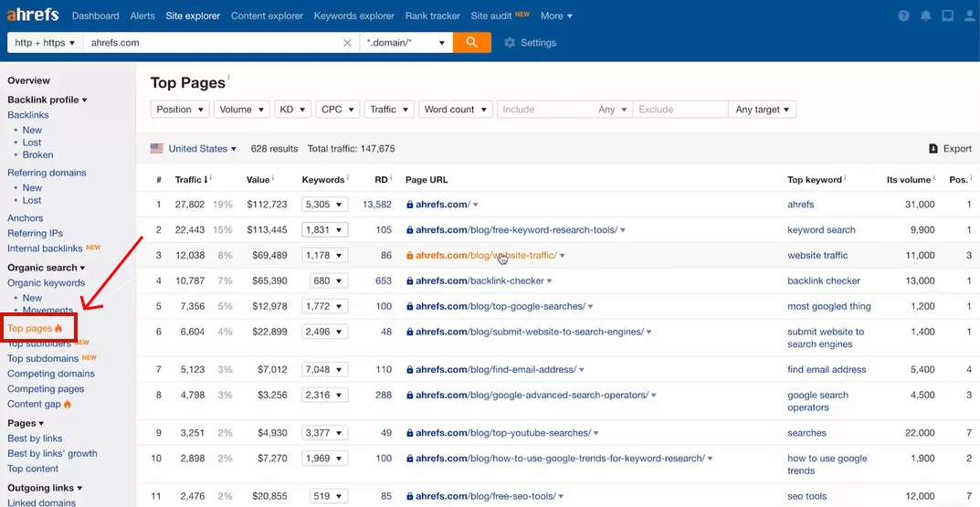Image resolution: width=980 pixels, height=507 pixels.
Task: Click the Include filter text field
Action: tap(545, 110)
